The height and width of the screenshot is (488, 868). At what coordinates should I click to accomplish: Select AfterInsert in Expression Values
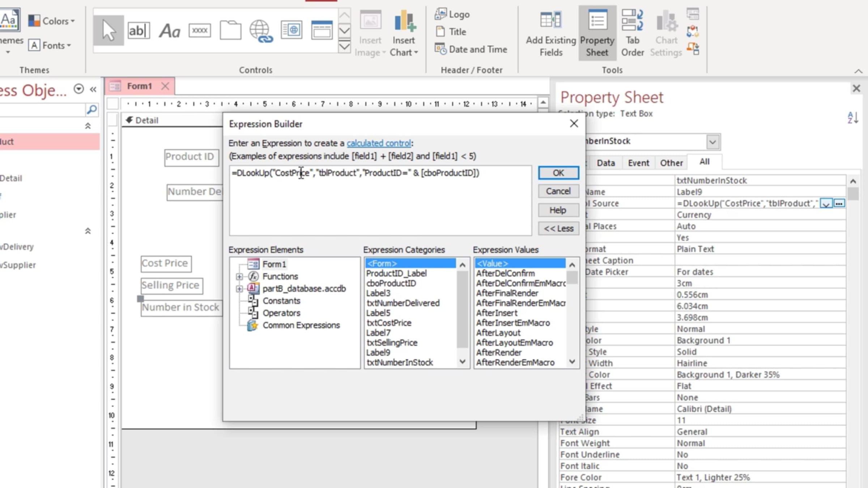coord(497,313)
